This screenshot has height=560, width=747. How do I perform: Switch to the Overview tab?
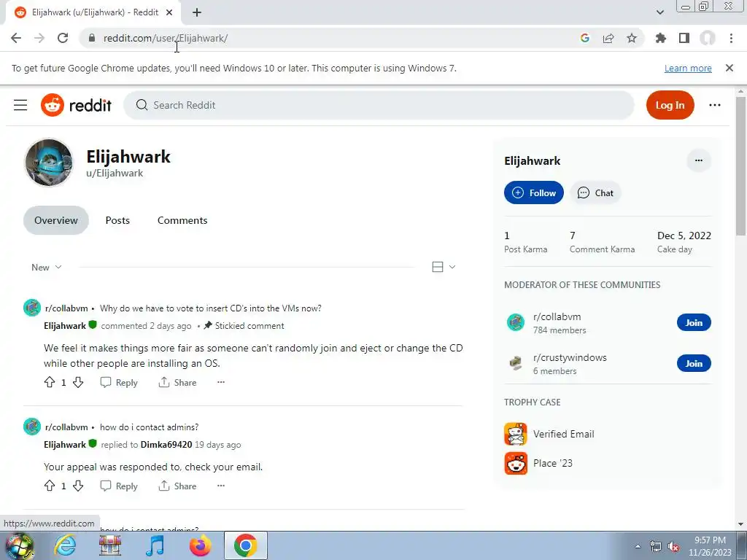click(55, 220)
